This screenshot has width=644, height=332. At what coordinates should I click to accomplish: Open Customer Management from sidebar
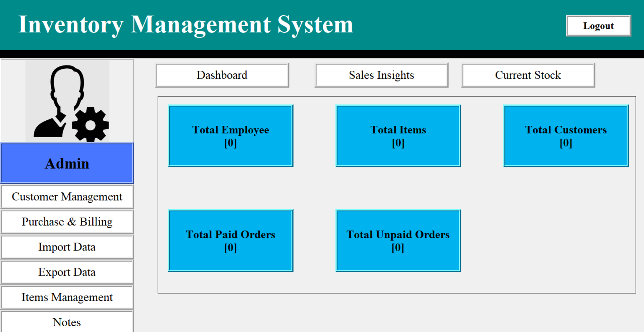point(67,197)
